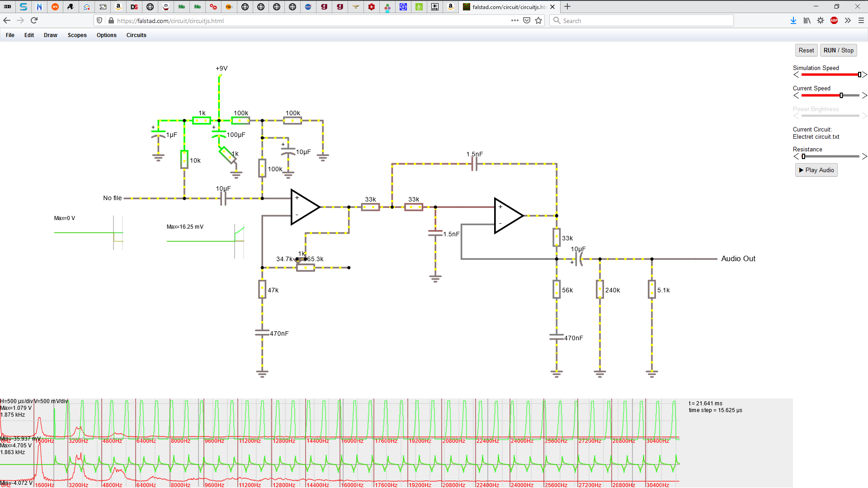The height and width of the screenshot is (488, 868).
Task: Select the upper scope trace panel
Action: [340, 420]
